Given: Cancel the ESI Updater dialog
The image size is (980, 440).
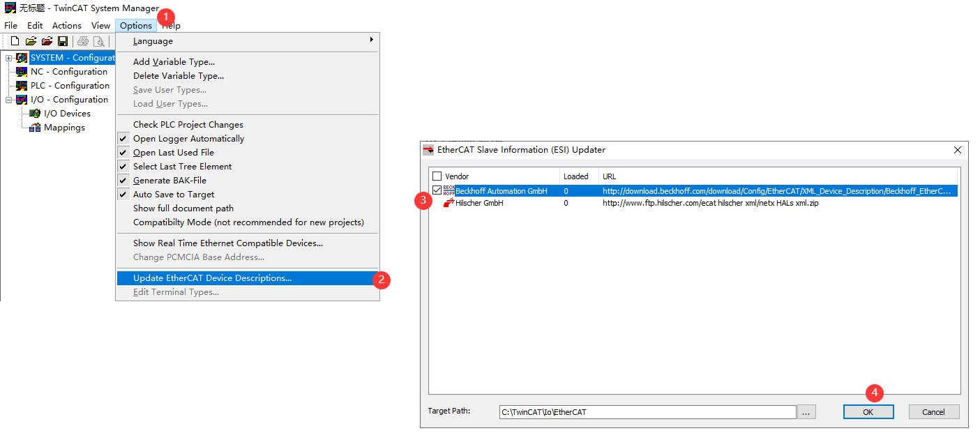Looking at the screenshot, I should [934, 412].
